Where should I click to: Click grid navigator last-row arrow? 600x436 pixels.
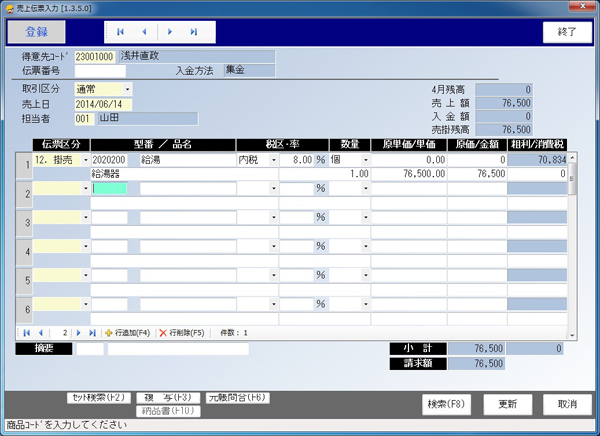[92, 332]
